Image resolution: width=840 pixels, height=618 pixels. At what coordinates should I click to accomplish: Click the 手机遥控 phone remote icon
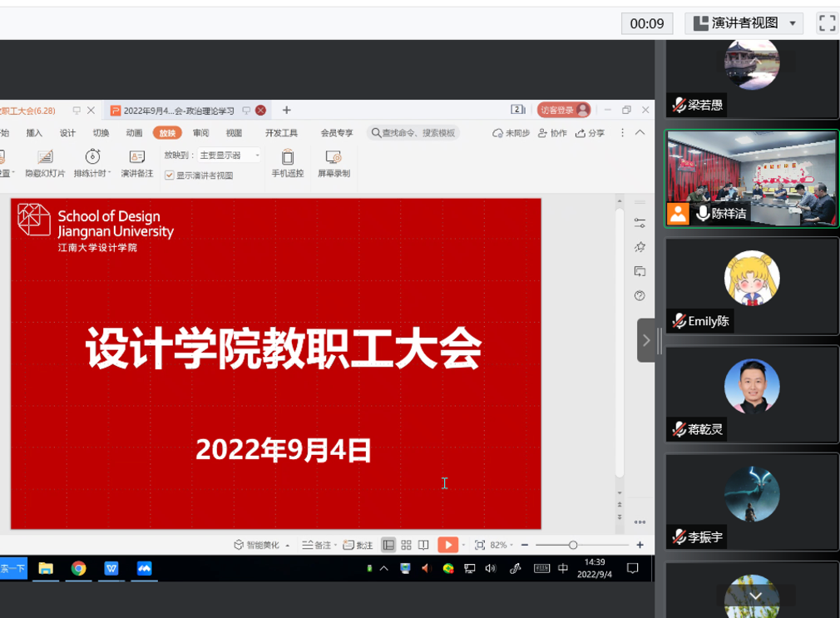pyautogui.click(x=287, y=158)
